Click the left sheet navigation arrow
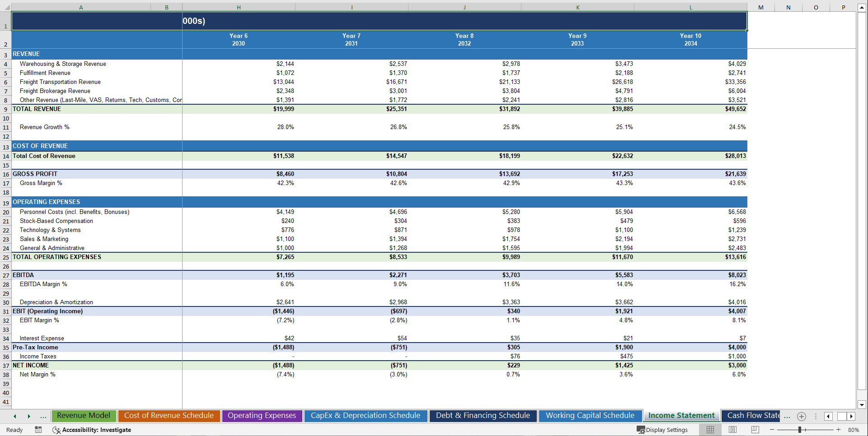 [15, 416]
